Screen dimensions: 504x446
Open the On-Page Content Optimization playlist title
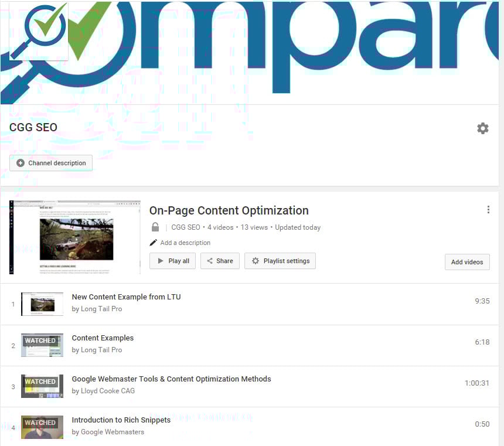coord(229,210)
